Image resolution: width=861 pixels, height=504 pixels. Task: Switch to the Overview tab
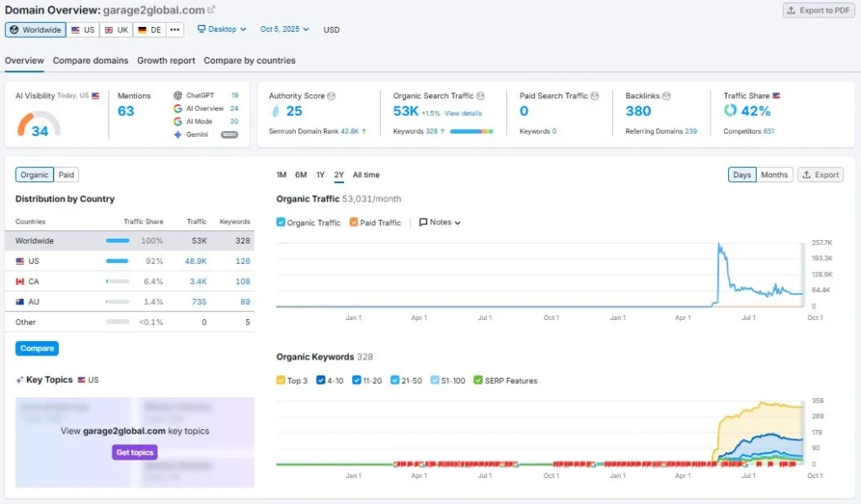pos(24,60)
